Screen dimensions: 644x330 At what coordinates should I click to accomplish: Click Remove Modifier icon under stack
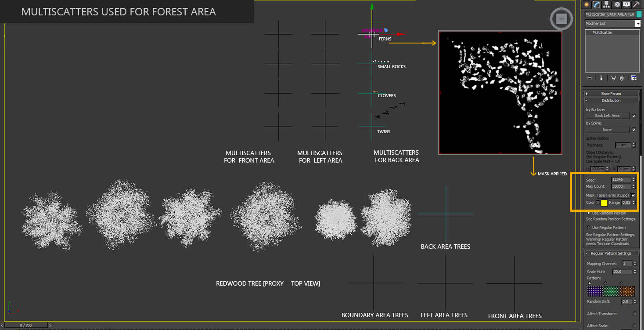pos(622,78)
